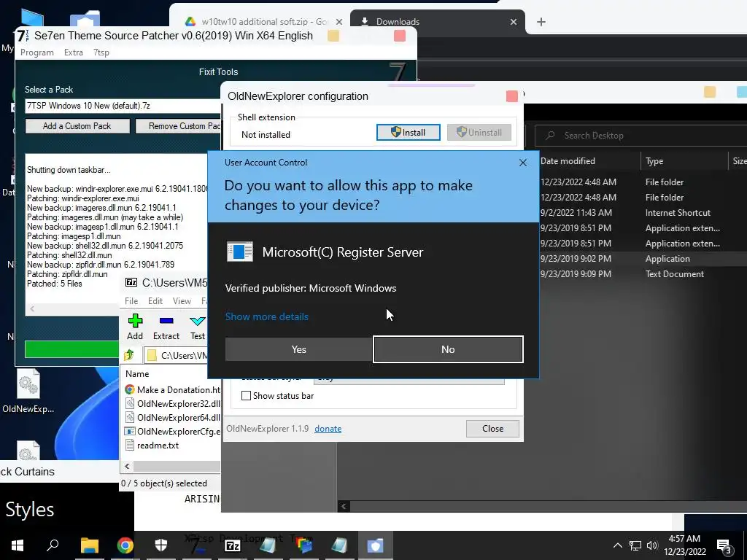
Task: Click the Name column header in 7-Zip
Action: (x=137, y=374)
